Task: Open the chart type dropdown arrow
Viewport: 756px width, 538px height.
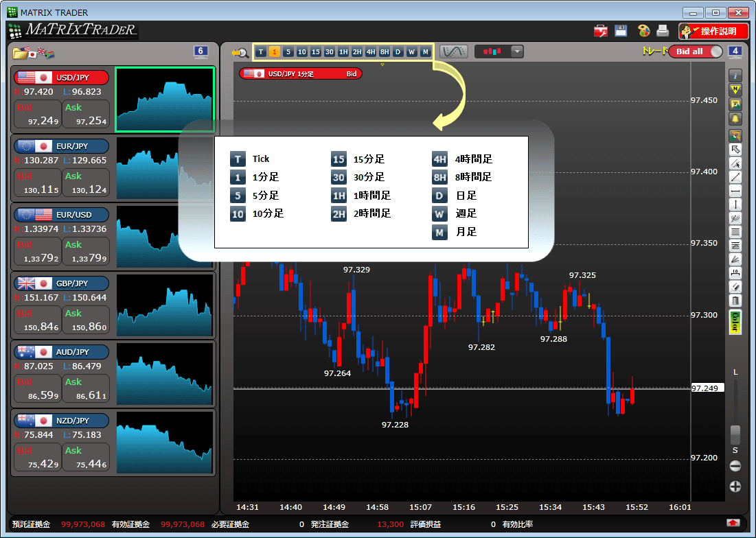Action: tap(517, 51)
